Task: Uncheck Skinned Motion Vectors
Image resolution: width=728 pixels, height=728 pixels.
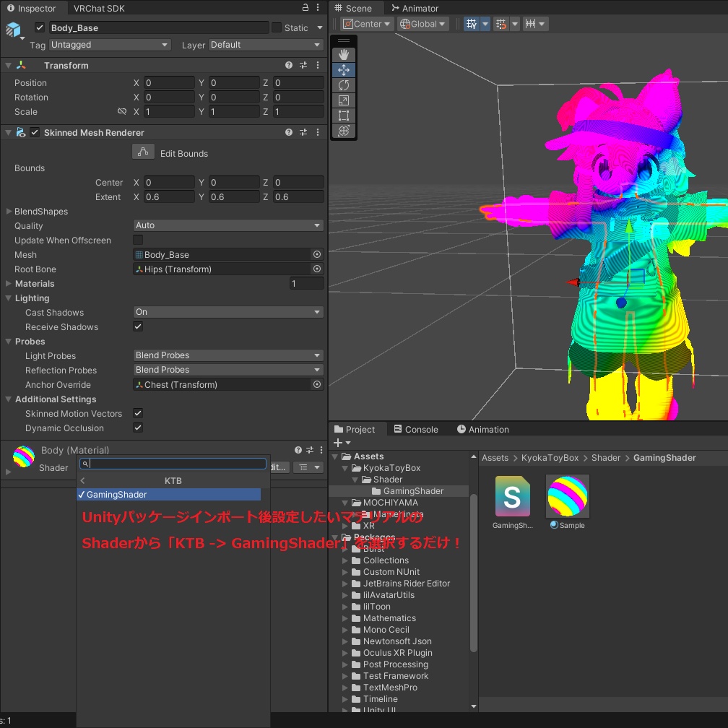Action: click(138, 413)
